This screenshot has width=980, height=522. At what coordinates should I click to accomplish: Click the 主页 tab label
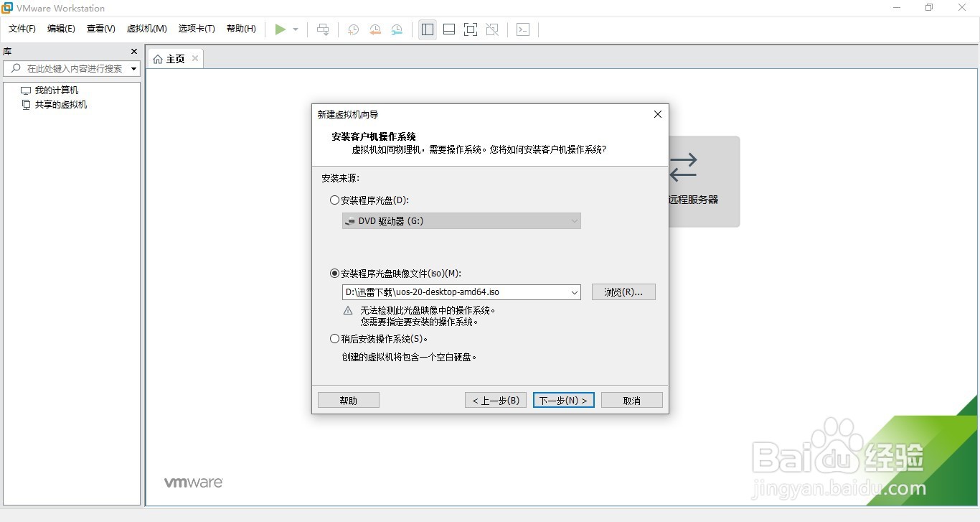tap(176, 59)
